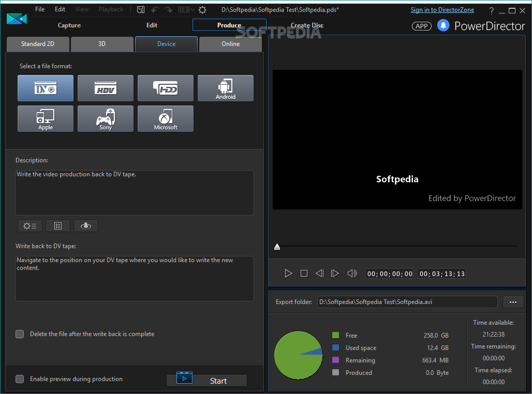Click the current timecode 00;00;00;00 field
The width and height of the screenshot is (532, 394).
coord(390,274)
